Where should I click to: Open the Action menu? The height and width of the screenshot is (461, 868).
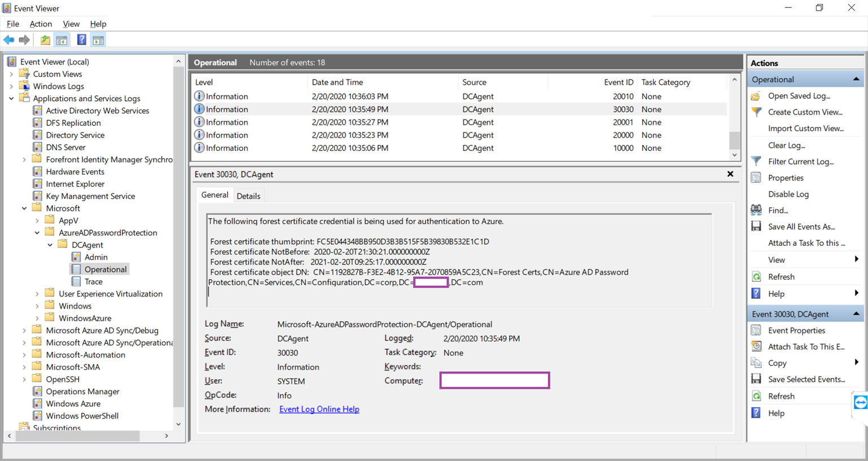click(x=41, y=24)
